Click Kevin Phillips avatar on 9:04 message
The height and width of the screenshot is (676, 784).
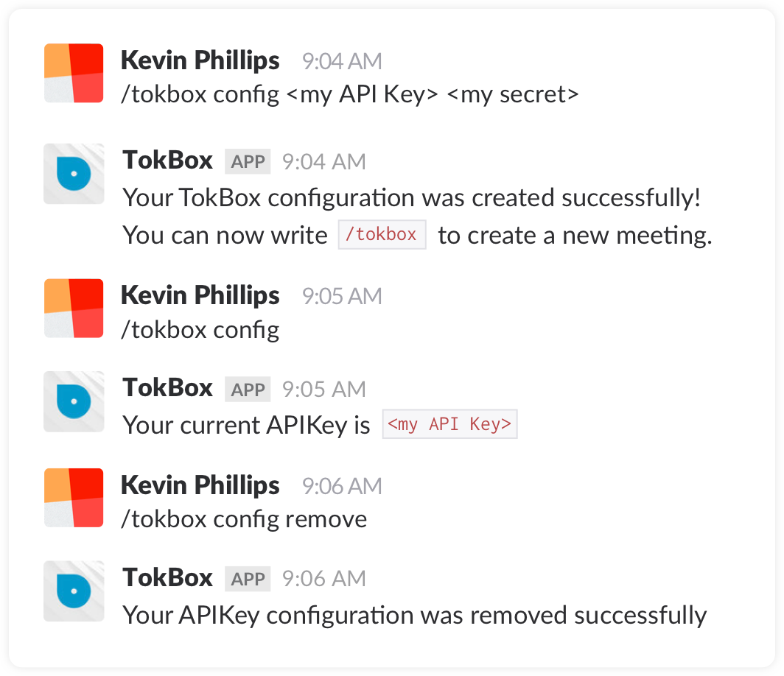[x=74, y=73]
